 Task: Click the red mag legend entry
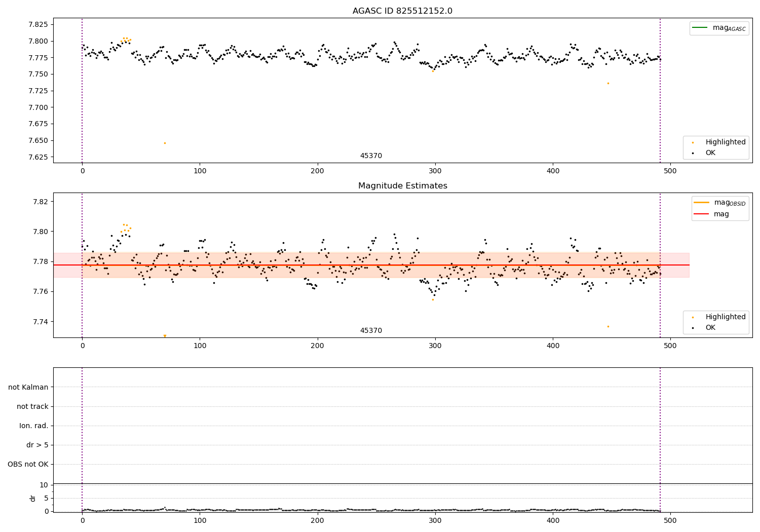click(712, 214)
